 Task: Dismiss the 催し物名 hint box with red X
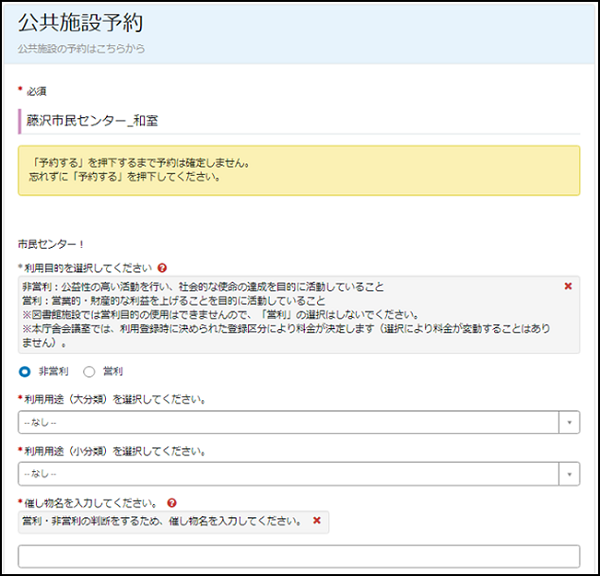click(x=317, y=521)
